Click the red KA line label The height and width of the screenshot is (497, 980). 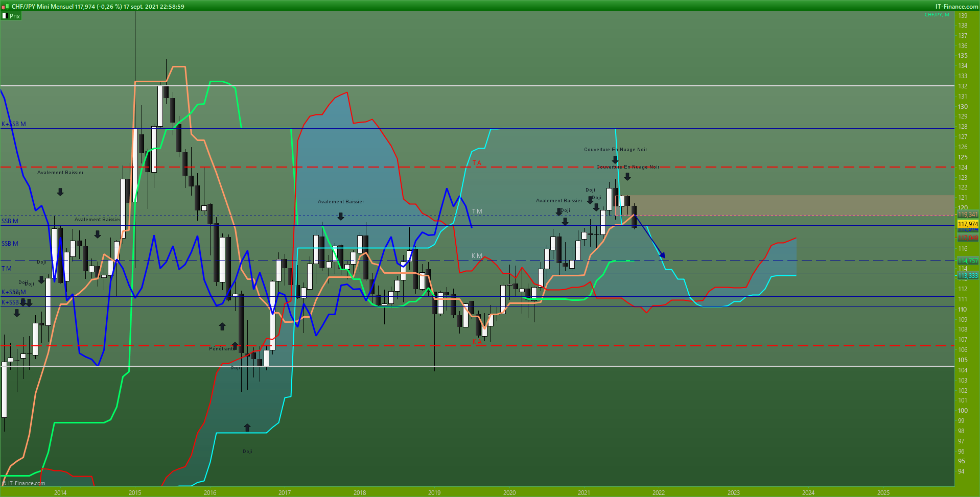(x=477, y=342)
